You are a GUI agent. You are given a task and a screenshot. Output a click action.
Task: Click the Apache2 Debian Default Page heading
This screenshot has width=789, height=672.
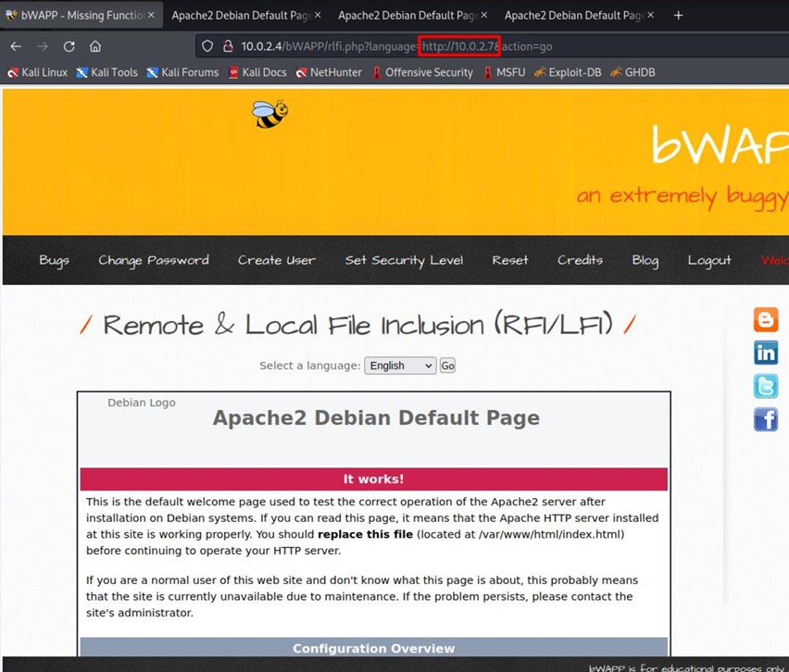point(376,418)
